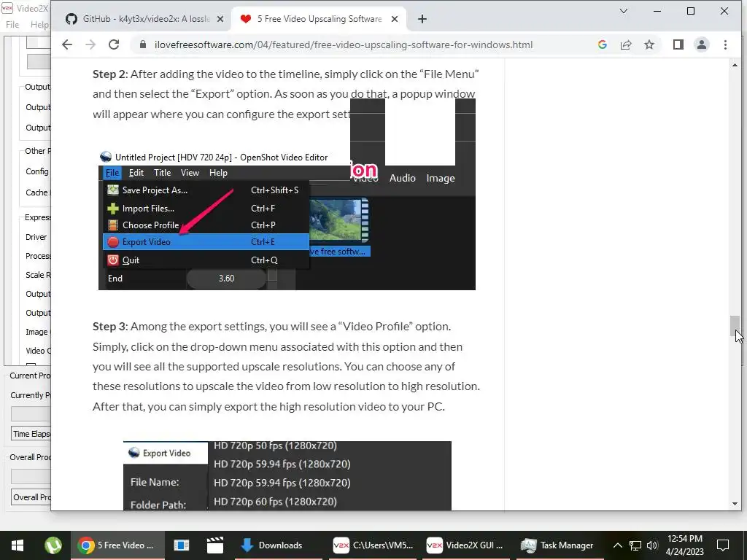Screen dimensions: 747x560
Task: Go back to the previous page in Chrome
Action: coord(67,44)
